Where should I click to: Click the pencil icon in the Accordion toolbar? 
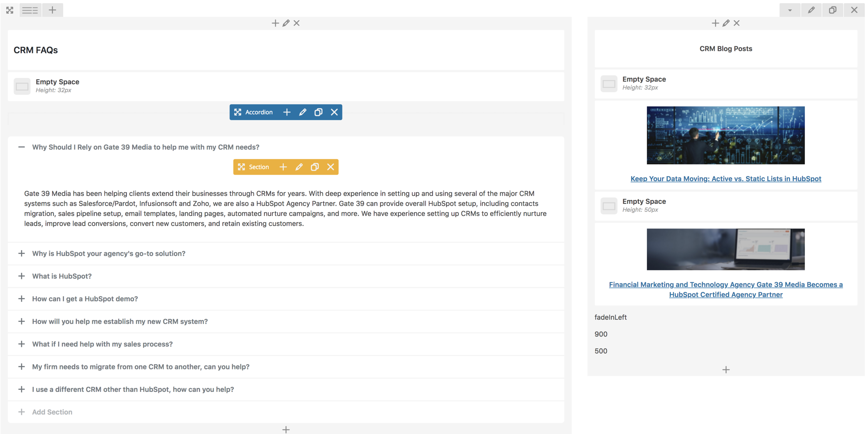(x=302, y=112)
